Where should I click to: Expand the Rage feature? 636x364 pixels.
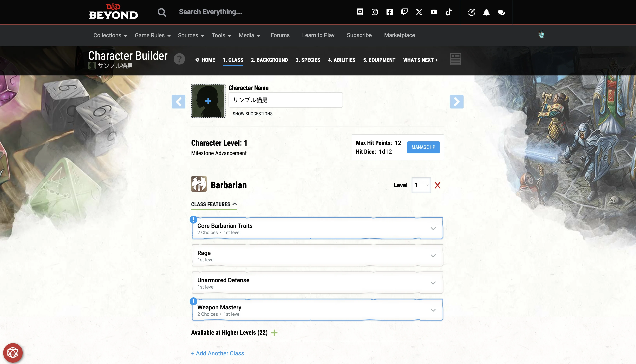(x=317, y=256)
